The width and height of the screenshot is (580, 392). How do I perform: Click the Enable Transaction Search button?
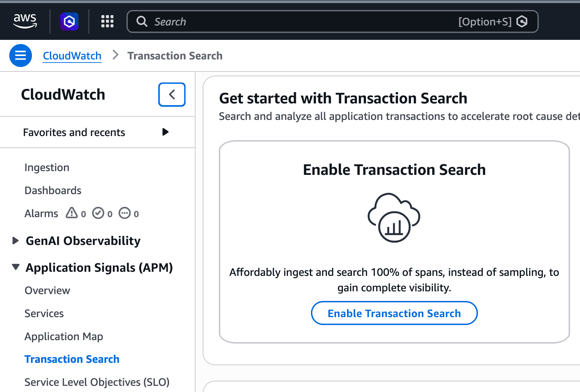(394, 313)
